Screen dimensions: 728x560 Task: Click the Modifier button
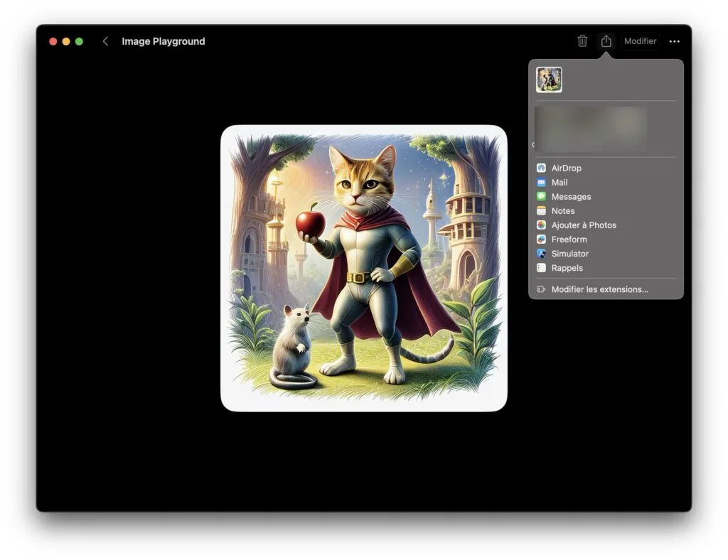point(640,41)
